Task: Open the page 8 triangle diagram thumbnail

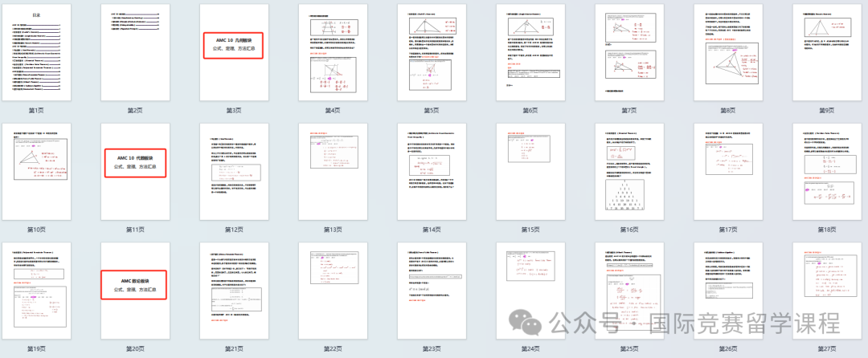Action: coord(728,52)
